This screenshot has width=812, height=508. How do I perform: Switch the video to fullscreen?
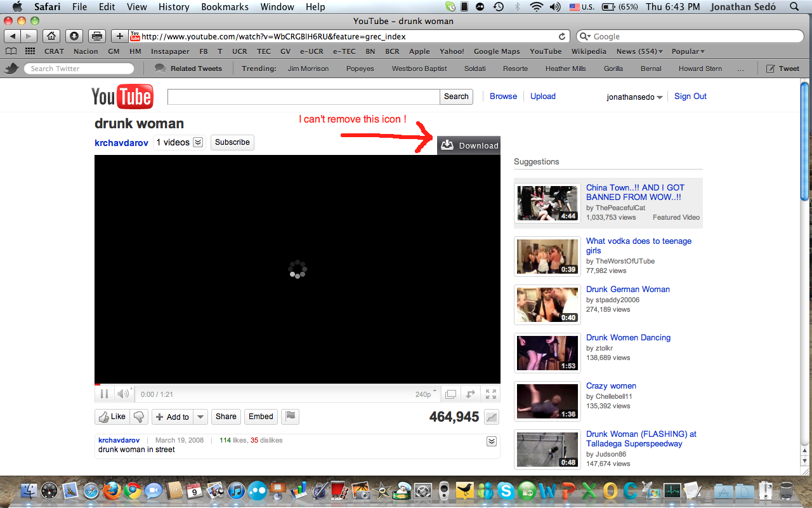click(490, 394)
